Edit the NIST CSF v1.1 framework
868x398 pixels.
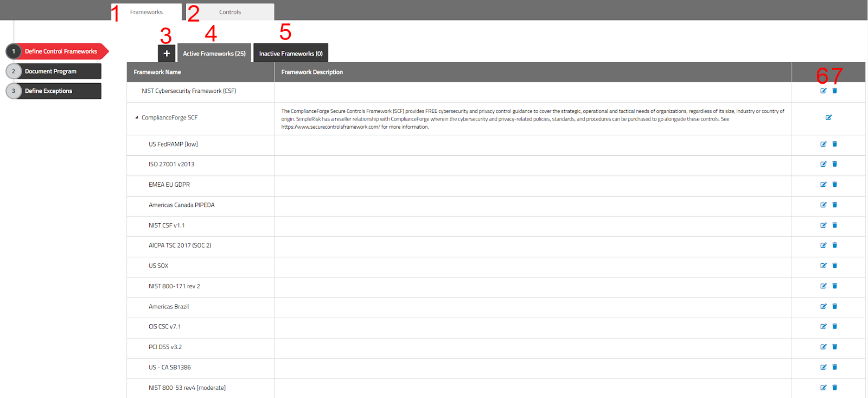[823, 225]
